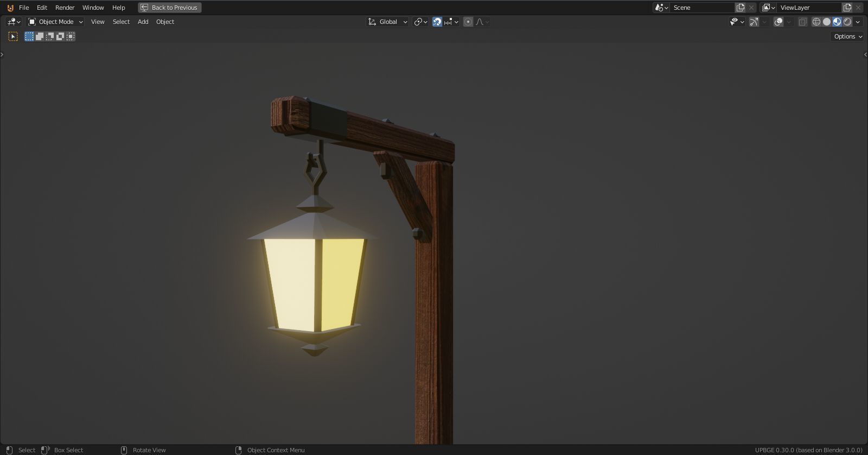Click the Scene name field
868x455 pixels.
point(702,8)
